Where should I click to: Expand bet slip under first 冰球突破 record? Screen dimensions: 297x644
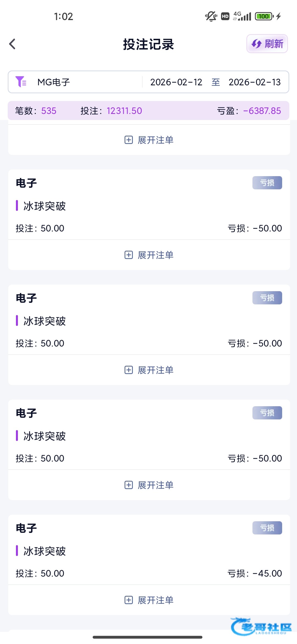pyautogui.click(x=149, y=255)
